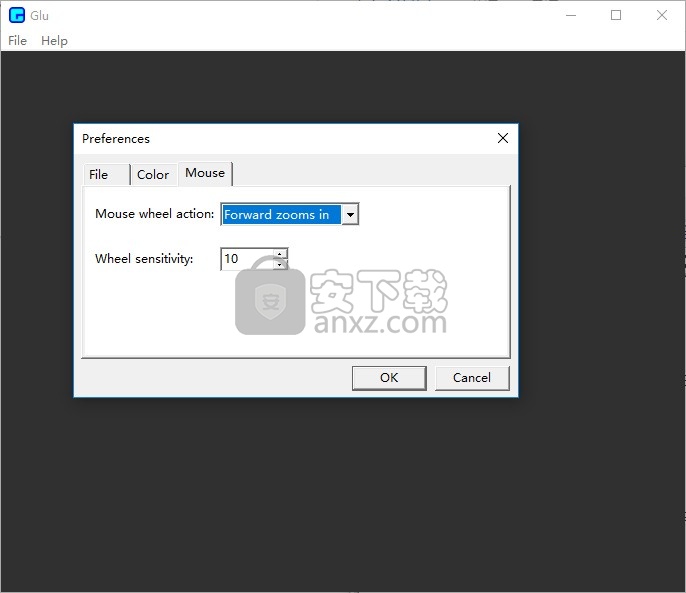Close the Preferences dialog with X
Image resolution: width=686 pixels, height=593 pixels.
tap(503, 139)
